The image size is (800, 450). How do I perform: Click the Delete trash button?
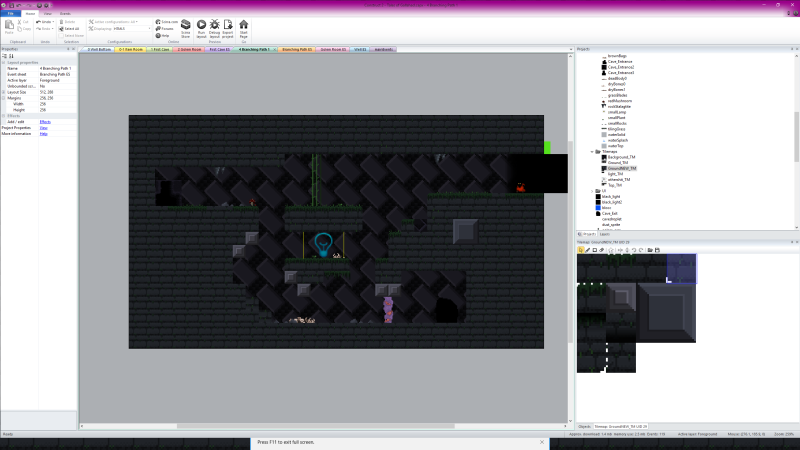point(67,22)
